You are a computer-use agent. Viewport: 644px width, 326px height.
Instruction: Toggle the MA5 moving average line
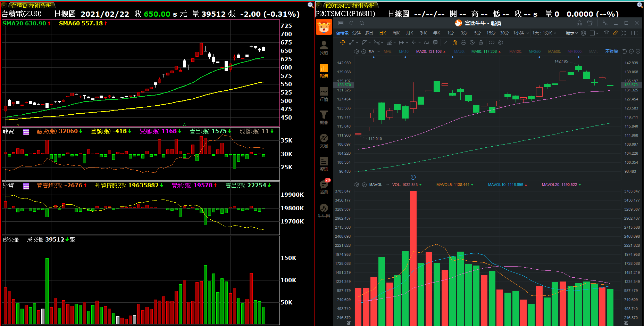388,51
